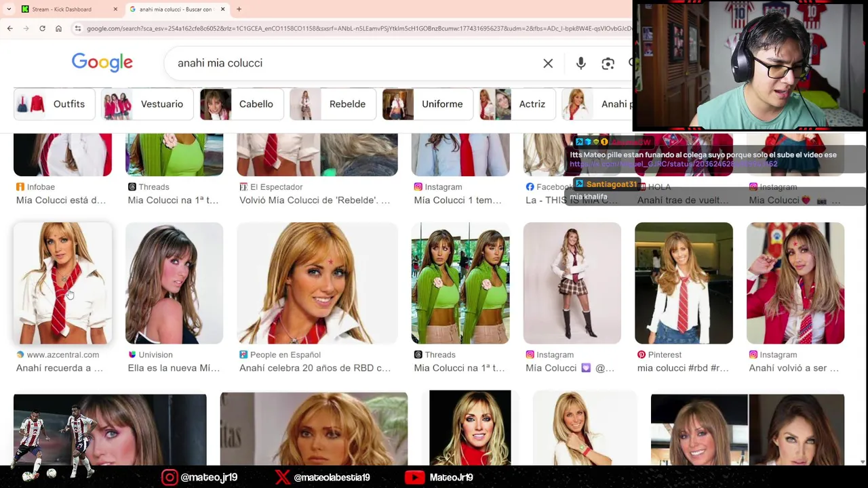This screenshot has width=868, height=488.
Task: Start voice search with the microphone icon
Action: [x=581, y=63]
